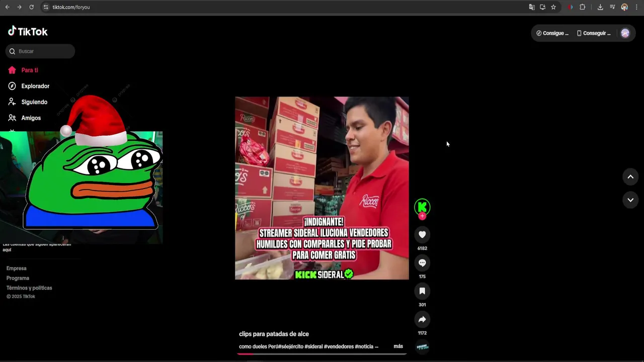Open comments with speech bubble icon
Viewport: 644px width, 362px height.
point(422,262)
